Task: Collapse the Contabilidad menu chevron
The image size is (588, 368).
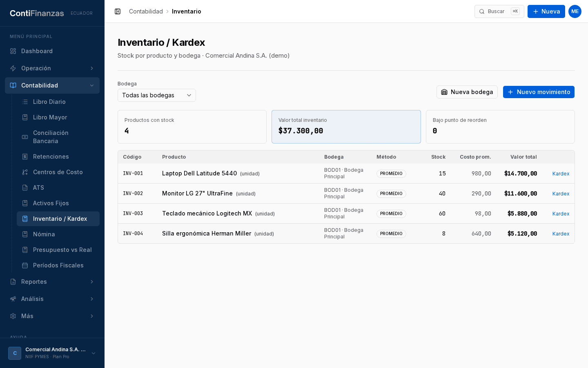Action: click(92, 85)
